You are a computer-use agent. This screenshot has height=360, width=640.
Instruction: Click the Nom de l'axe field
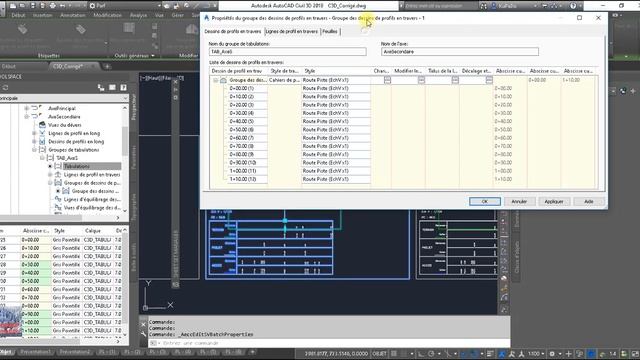pos(460,52)
